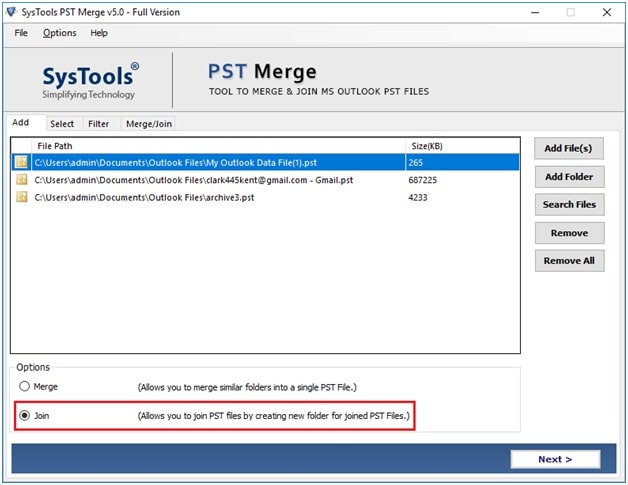This screenshot has width=628, height=485.
Task: Minimize the PST Merge window
Action: pyautogui.click(x=535, y=12)
